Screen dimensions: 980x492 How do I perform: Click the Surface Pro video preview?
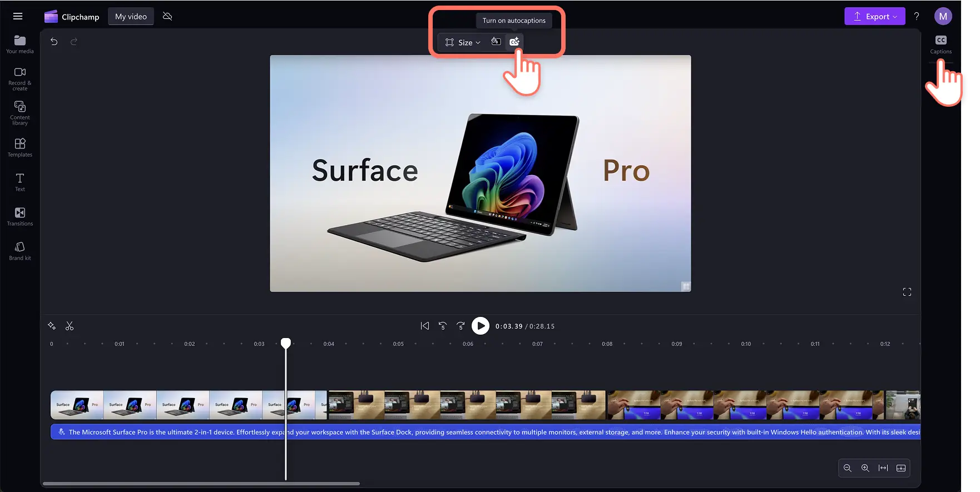(x=481, y=173)
